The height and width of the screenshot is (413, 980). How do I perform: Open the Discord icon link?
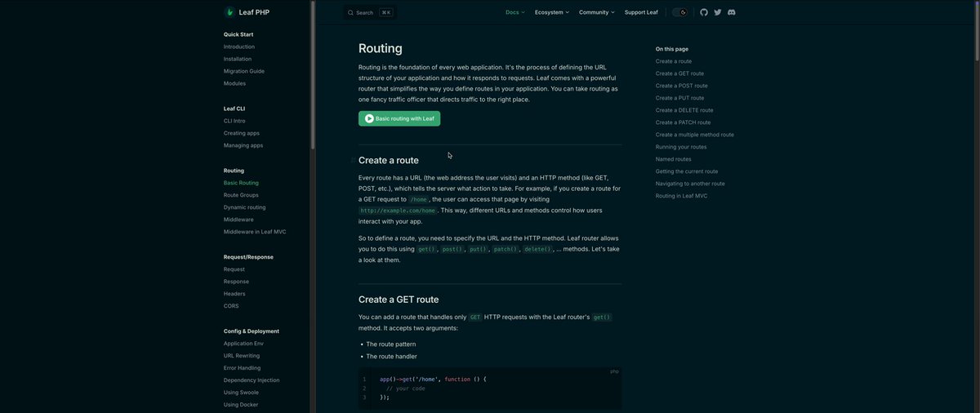732,12
